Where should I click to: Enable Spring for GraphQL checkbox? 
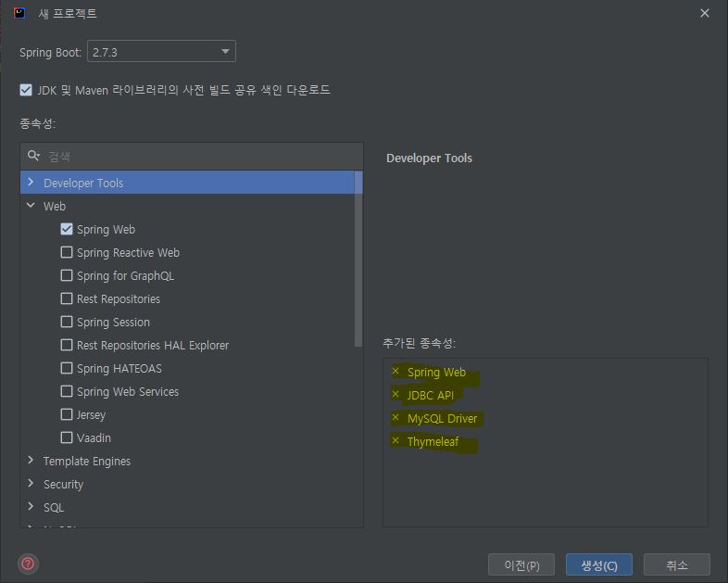point(67,275)
